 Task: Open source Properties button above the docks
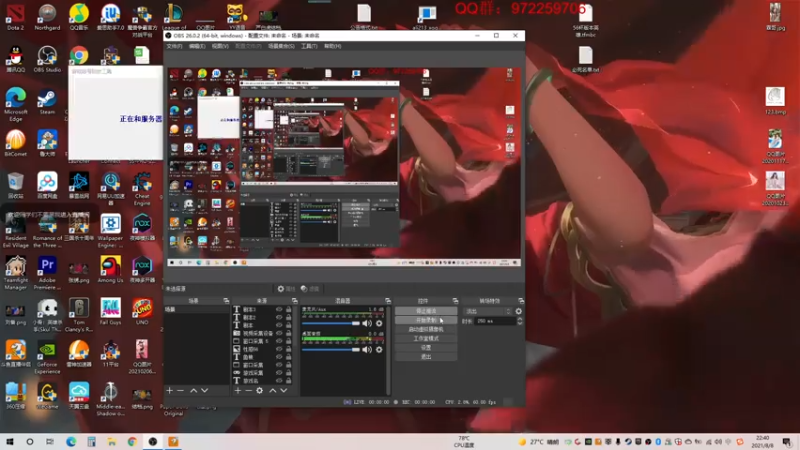(x=286, y=289)
